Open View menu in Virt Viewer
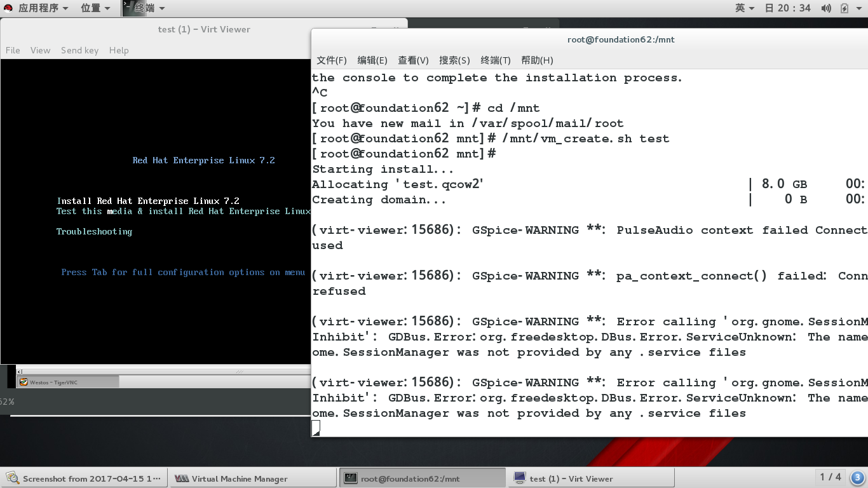This screenshot has width=868, height=488. pyautogui.click(x=40, y=50)
